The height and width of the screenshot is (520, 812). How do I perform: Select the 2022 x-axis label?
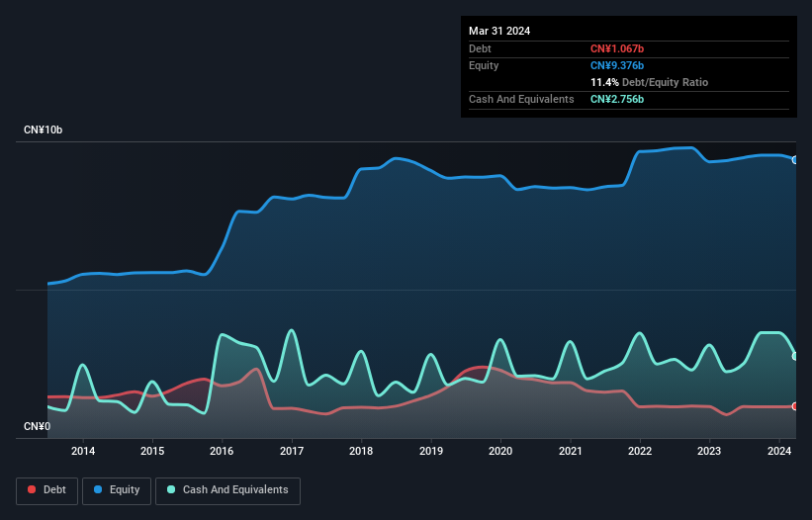640,452
